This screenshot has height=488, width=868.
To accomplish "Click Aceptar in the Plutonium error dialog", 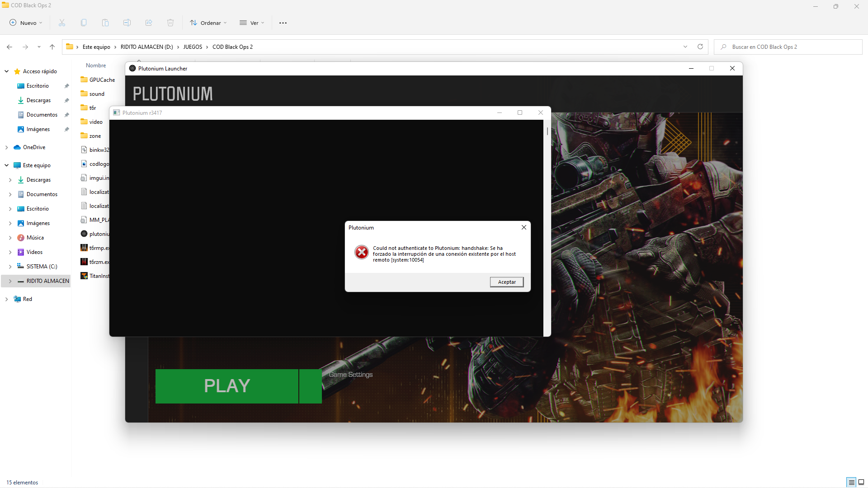I will (507, 282).
